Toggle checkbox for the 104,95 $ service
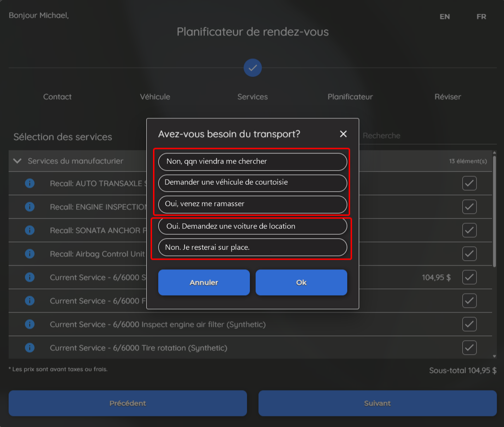 469,277
